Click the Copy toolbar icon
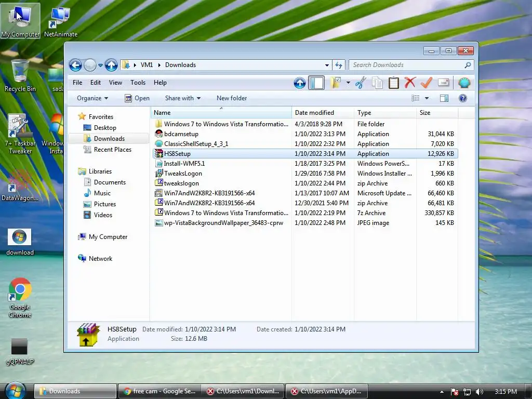 pyautogui.click(x=377, y=83)
